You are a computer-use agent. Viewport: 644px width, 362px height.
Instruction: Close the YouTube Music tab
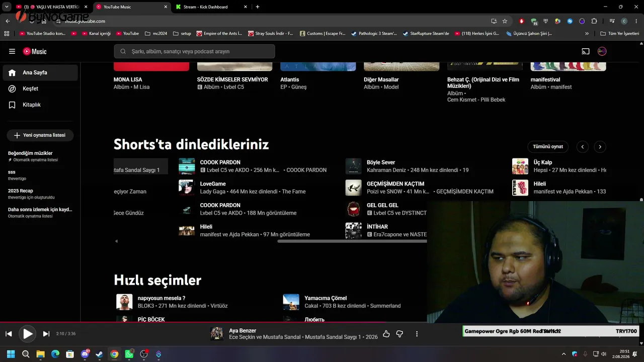pos(166,7)
